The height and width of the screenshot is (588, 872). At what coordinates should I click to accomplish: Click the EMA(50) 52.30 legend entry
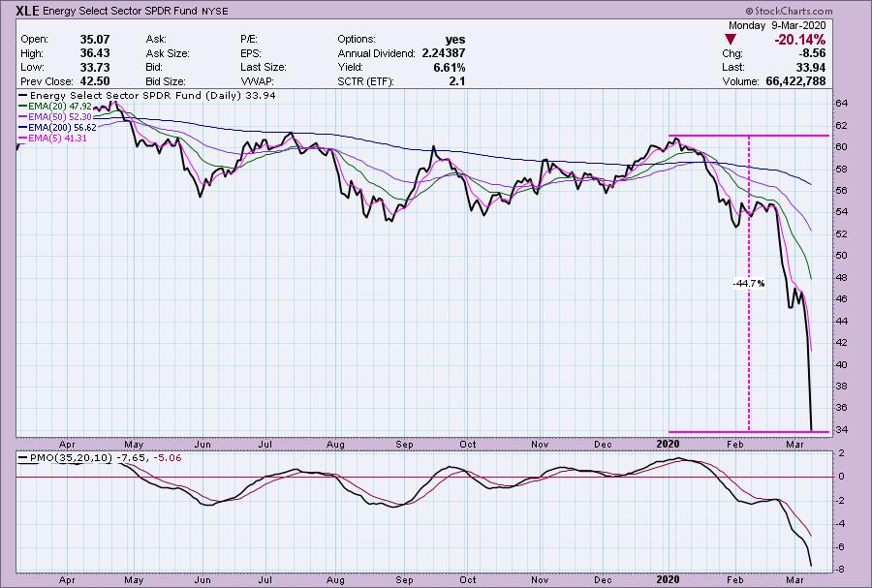(x=55, y=116)
